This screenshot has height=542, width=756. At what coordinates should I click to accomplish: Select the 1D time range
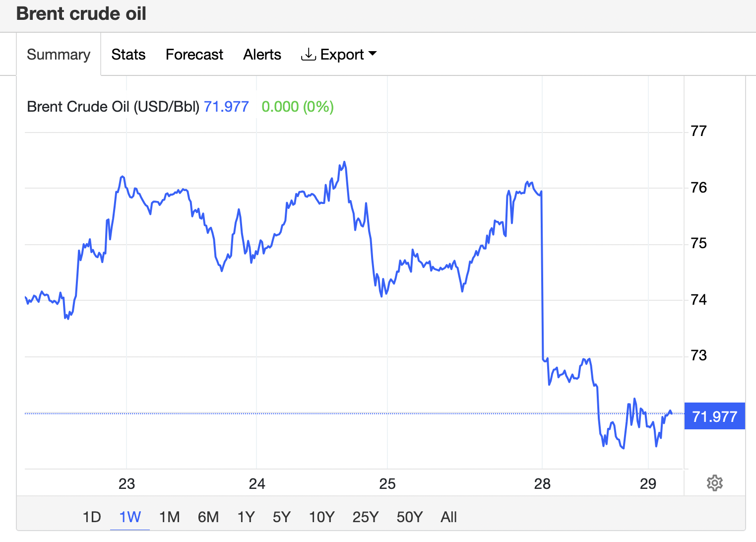point(92,517)
